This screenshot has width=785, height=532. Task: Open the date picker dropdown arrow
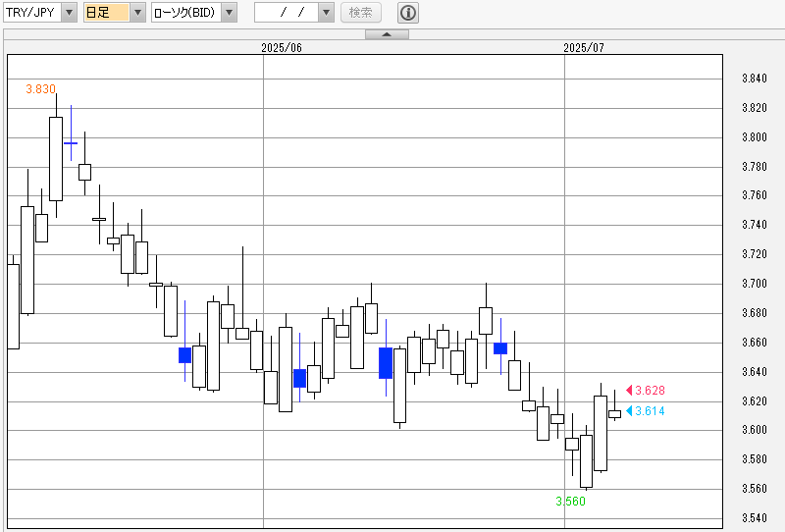click(327, 13)
